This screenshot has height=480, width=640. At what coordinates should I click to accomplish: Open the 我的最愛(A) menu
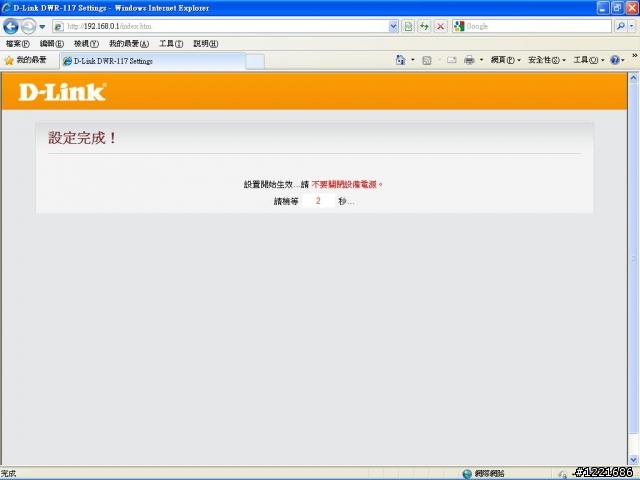coord(129,44)
